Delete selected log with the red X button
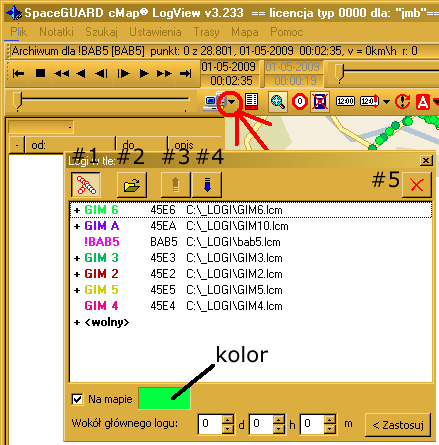Image resolution: width=439 pixels, height=445 pixels. coord(417,185)
